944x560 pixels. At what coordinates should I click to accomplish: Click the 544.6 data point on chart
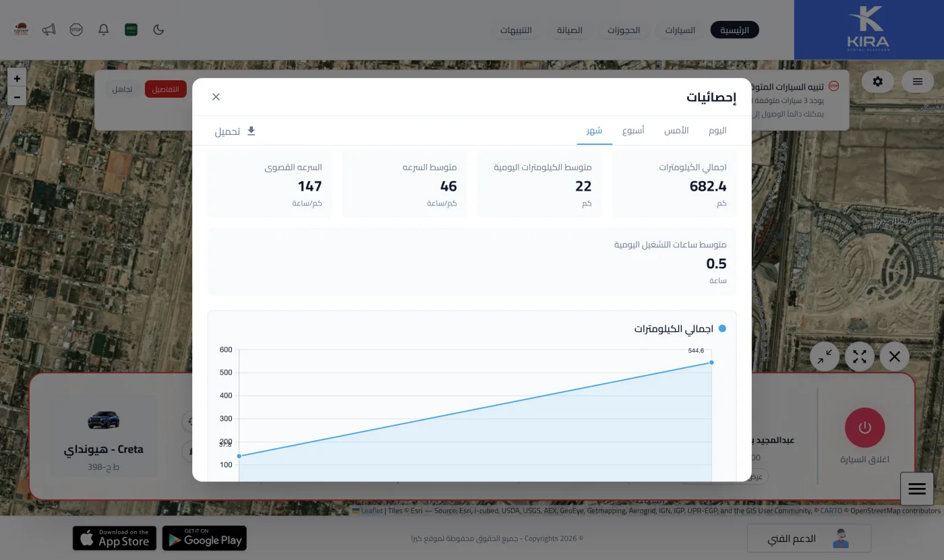(x=711, y=363)
